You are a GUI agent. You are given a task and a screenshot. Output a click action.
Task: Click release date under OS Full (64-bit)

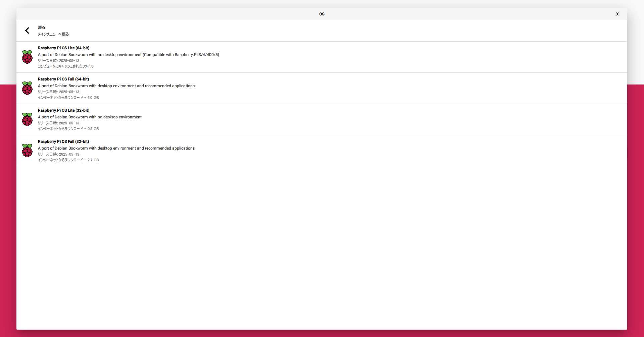[x=58, y=92]
